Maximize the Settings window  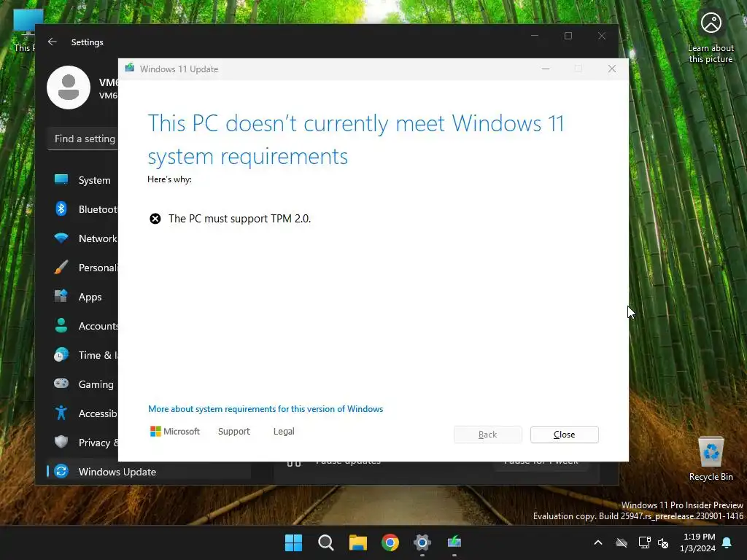point(568,36)
